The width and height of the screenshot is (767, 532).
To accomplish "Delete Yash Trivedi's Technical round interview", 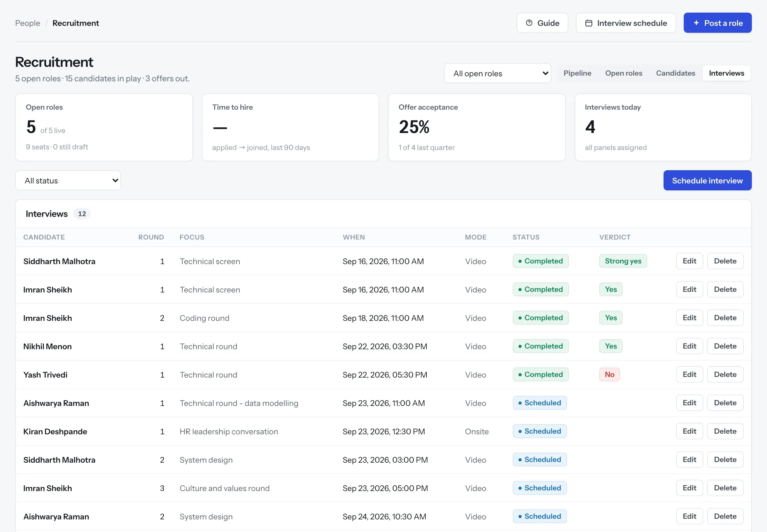I will 725,374.
